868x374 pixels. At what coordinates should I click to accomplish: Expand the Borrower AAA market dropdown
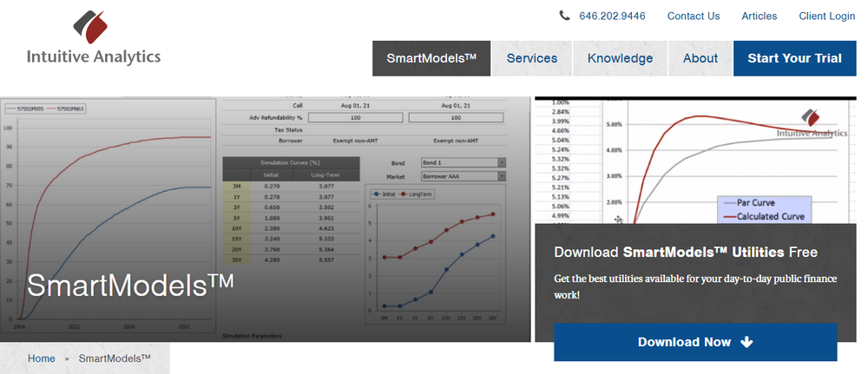(464, 176)
